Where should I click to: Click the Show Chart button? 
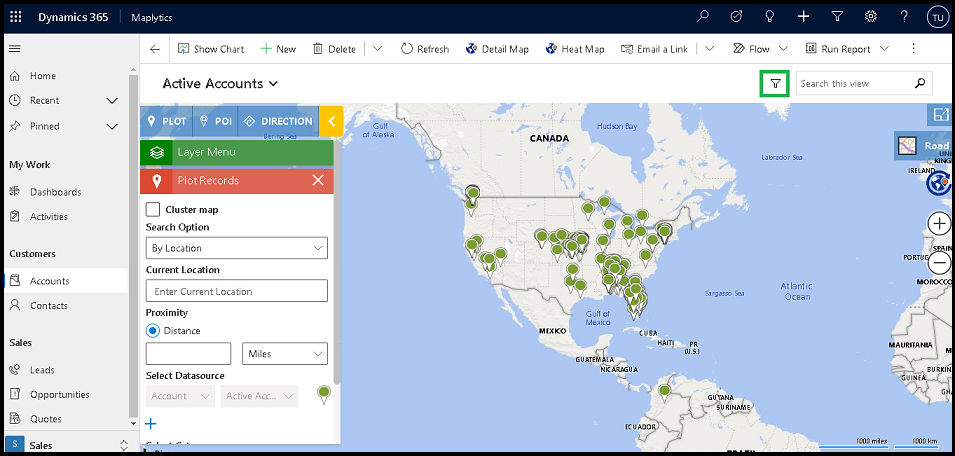[211, 49]
